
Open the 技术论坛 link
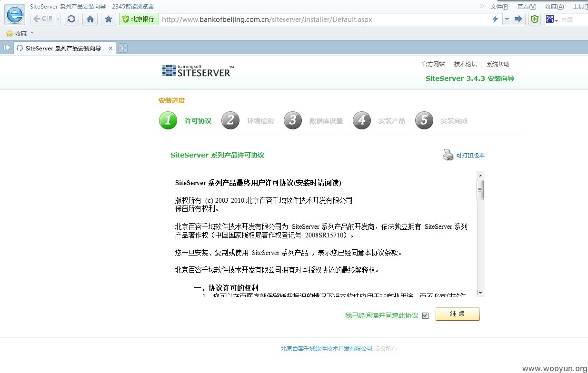pos(465,64)
